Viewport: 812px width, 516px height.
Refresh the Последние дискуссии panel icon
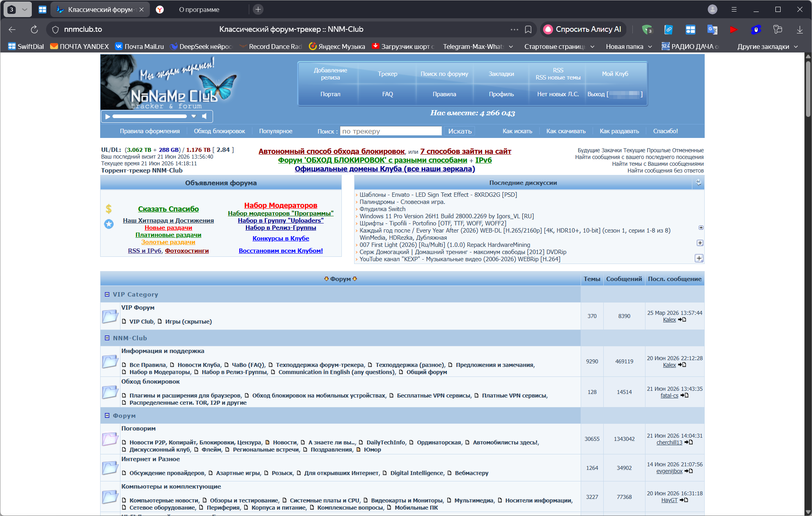(698, 183)
